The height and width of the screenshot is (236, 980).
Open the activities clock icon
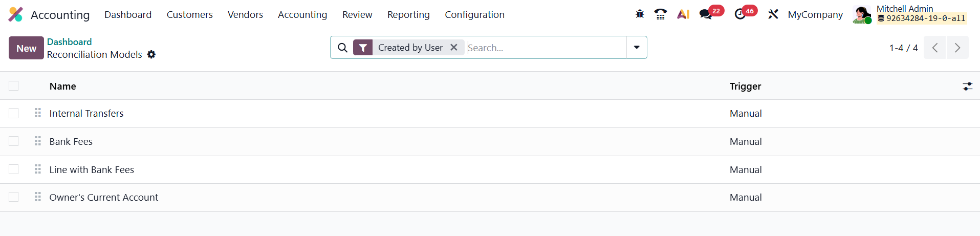[740, 14]
